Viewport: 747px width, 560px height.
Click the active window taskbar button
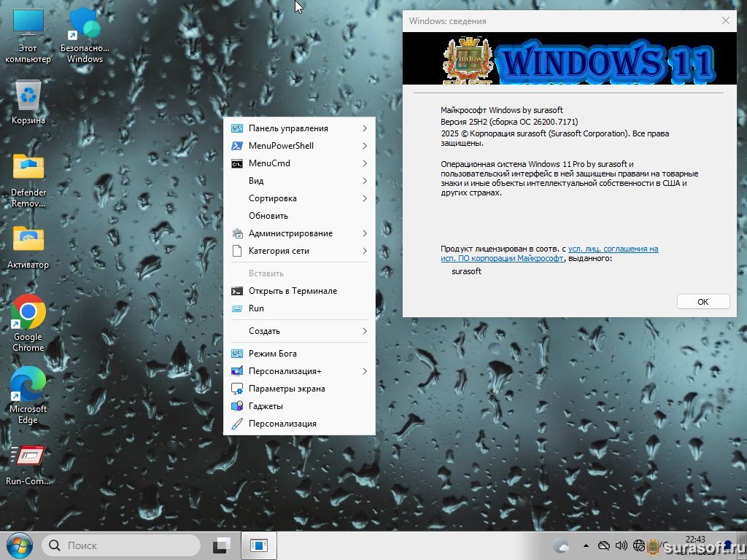259,545
